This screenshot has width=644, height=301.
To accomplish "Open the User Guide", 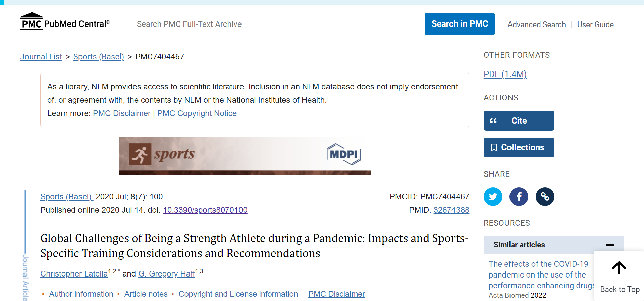I will [595, 24].
